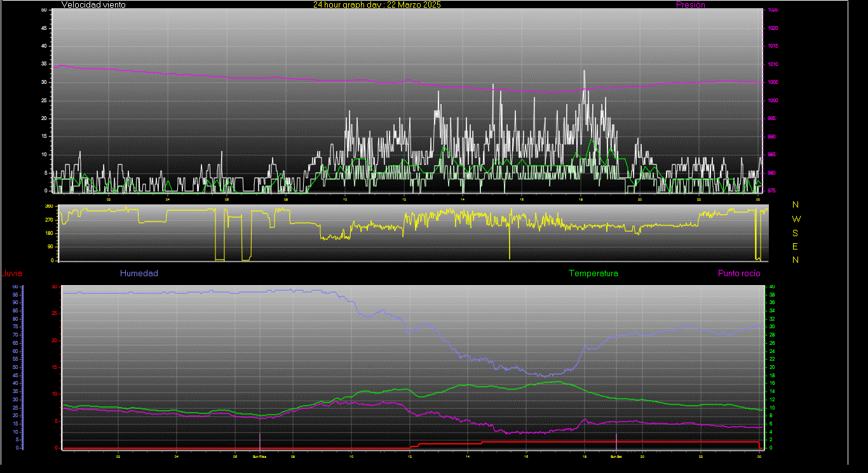Select the blue 'Humedad' label
The image size is (868, 473).
[x=139, y=273]
